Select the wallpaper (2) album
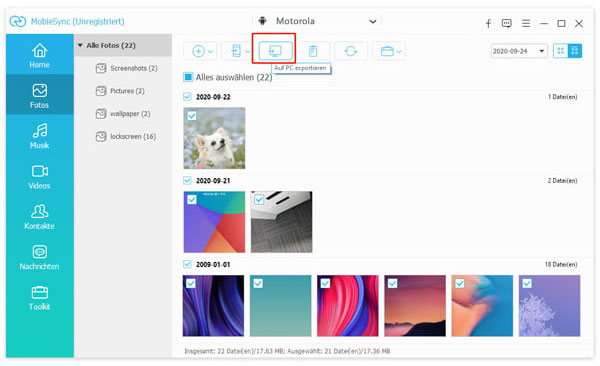The image size is (600, 366). point(123,114)
